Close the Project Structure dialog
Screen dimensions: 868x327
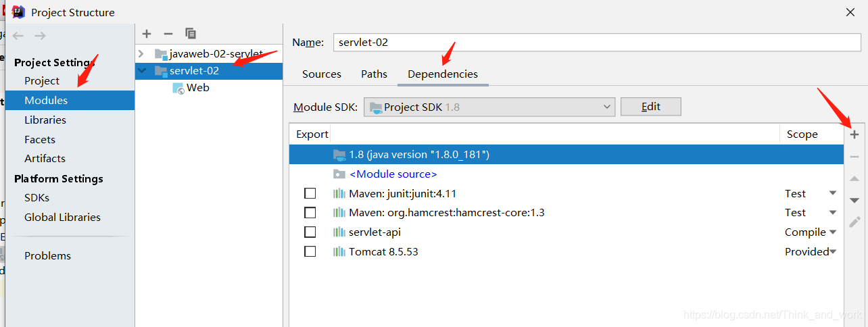(850, 11)
